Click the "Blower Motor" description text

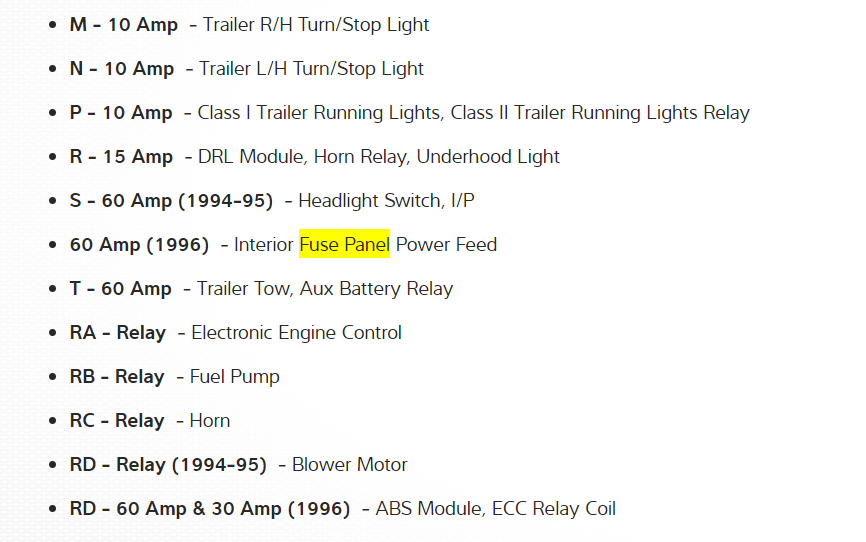[x=350, y=465]
